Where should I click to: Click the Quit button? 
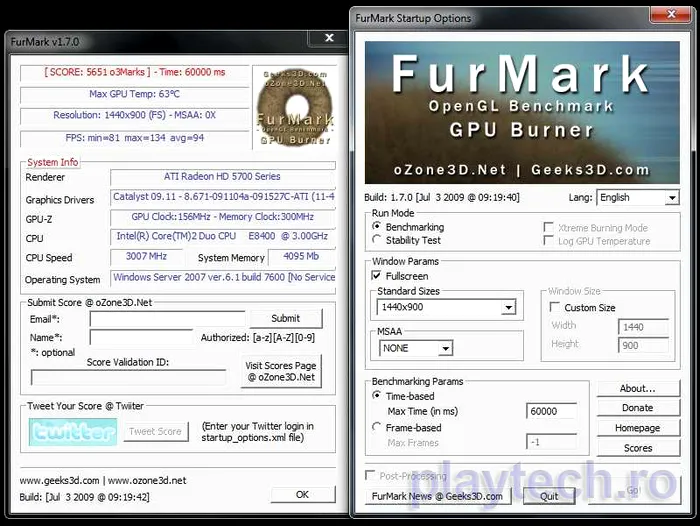(x=549, y=496)
